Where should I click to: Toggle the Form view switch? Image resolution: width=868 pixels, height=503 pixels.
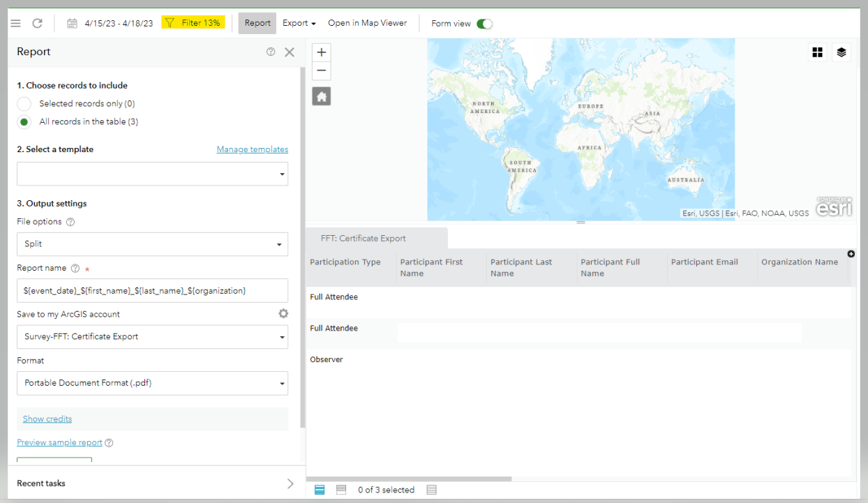[x=484, y=24]
